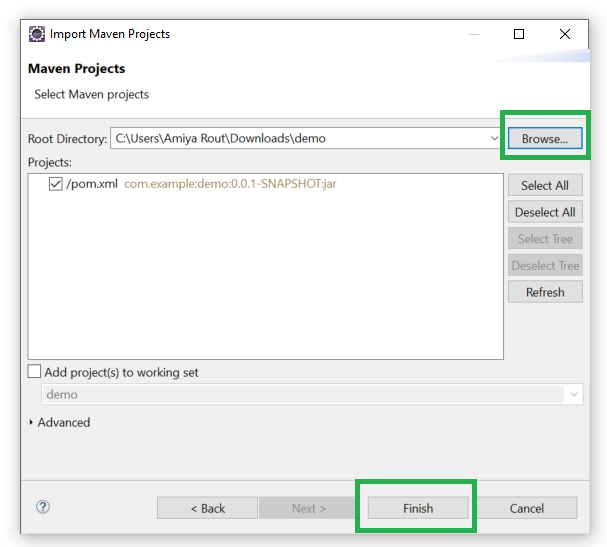The width and height of the screenshot is (607, 547).
Task: Close the Import Maven Projects dialog
Action: tap(565, 34)
